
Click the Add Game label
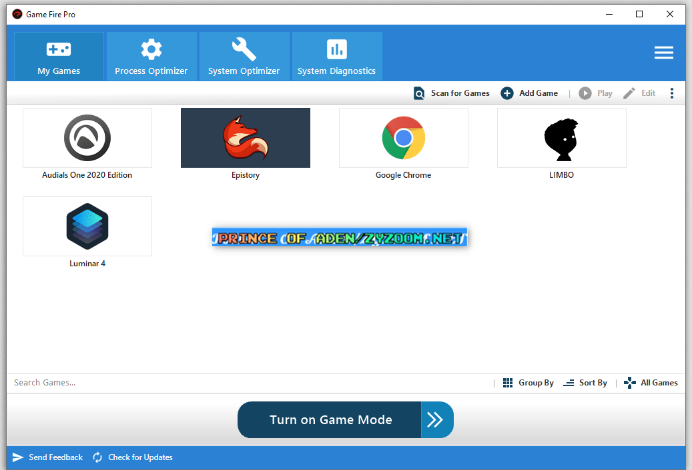pyautogui.click(x=538, y=93)
